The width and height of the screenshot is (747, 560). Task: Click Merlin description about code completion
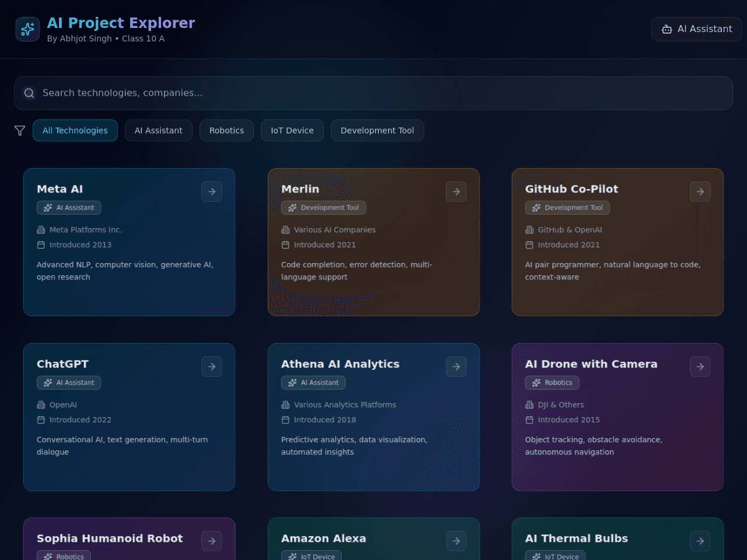[x=357, y=271]
